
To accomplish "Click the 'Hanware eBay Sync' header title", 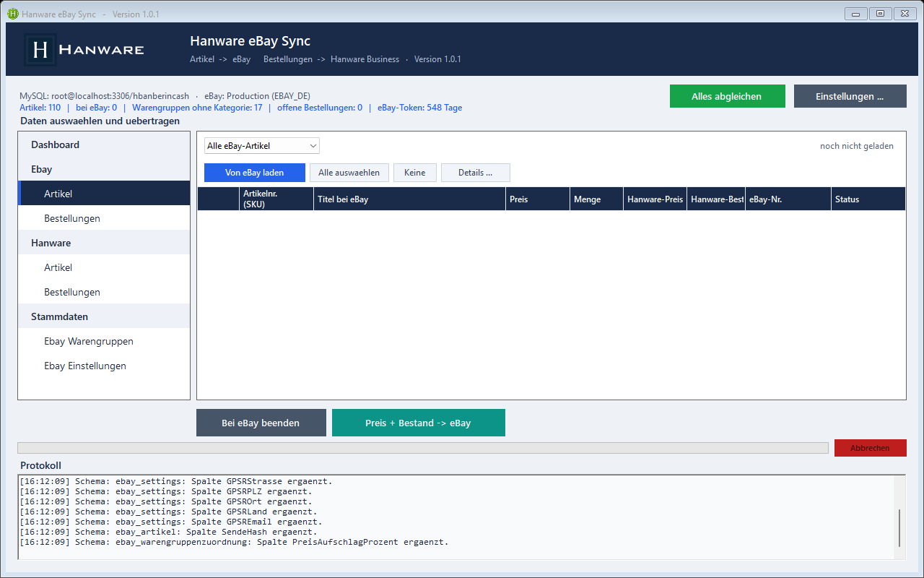I will point(250,41).
